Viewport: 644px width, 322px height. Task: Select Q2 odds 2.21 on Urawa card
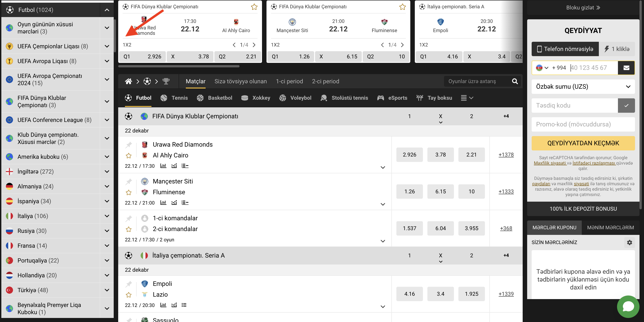[237, 57]
